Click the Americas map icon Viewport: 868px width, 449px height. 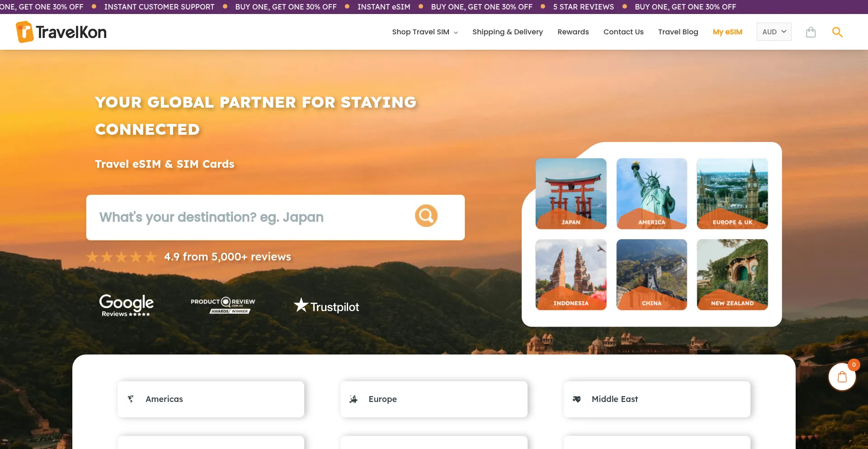[x=131, y=399]
